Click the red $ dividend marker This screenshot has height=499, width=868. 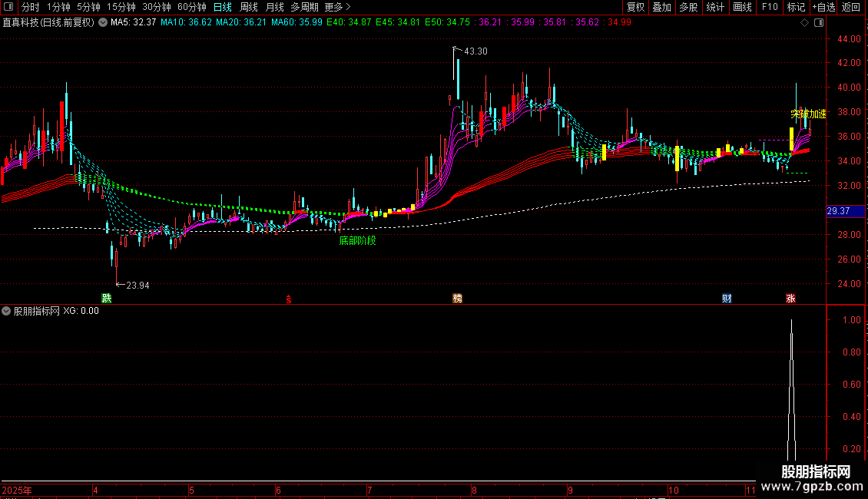[289, 298]
